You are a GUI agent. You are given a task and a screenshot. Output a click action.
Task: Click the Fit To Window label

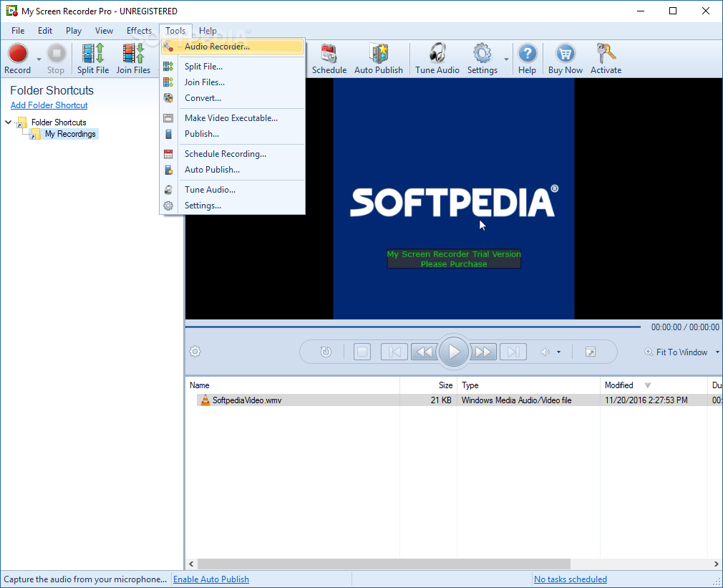pos(681,352)
